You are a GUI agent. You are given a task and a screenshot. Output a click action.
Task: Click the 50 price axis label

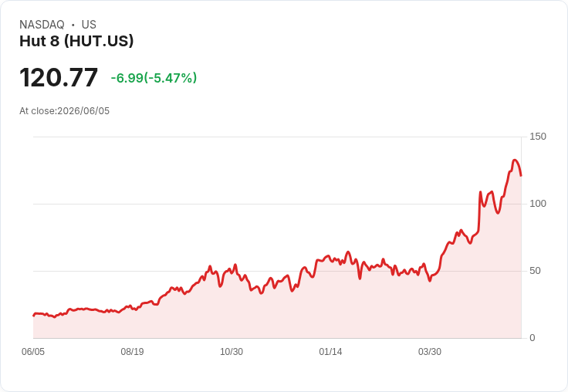535,271
